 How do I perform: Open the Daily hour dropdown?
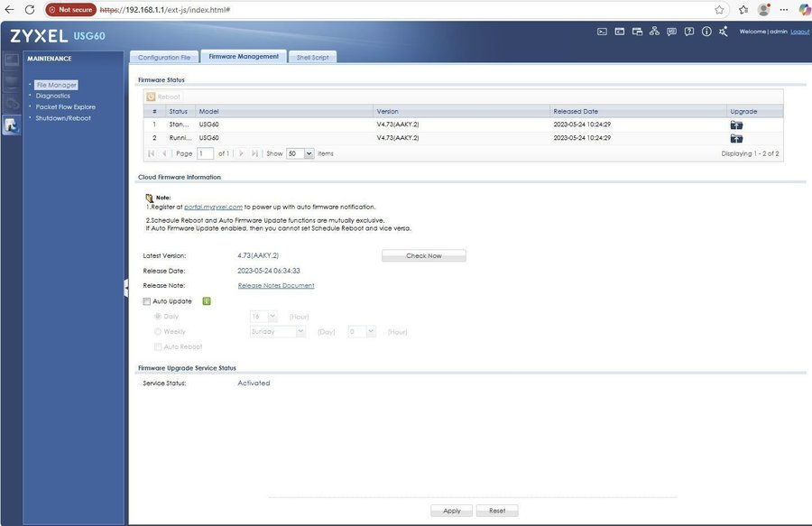tap(272, 317)
